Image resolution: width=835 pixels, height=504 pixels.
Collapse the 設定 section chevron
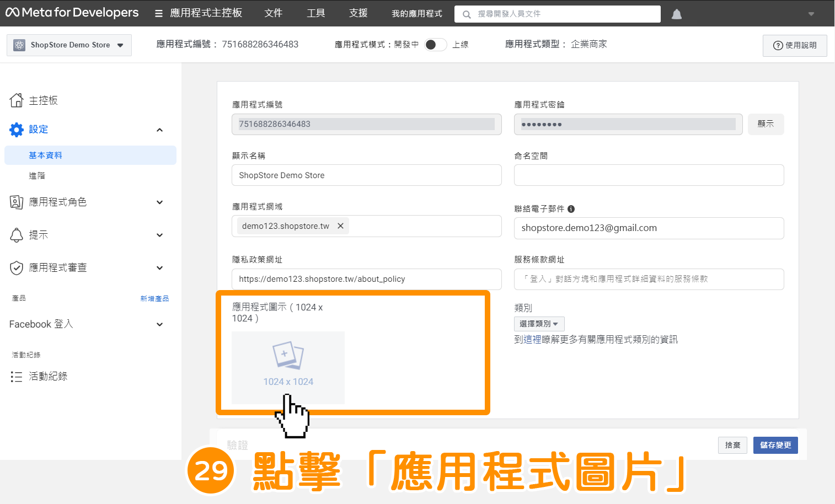tap(160, 130)
